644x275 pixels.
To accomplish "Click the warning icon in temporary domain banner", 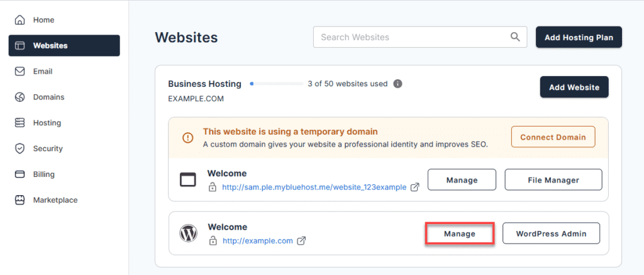I will (187, 138).
